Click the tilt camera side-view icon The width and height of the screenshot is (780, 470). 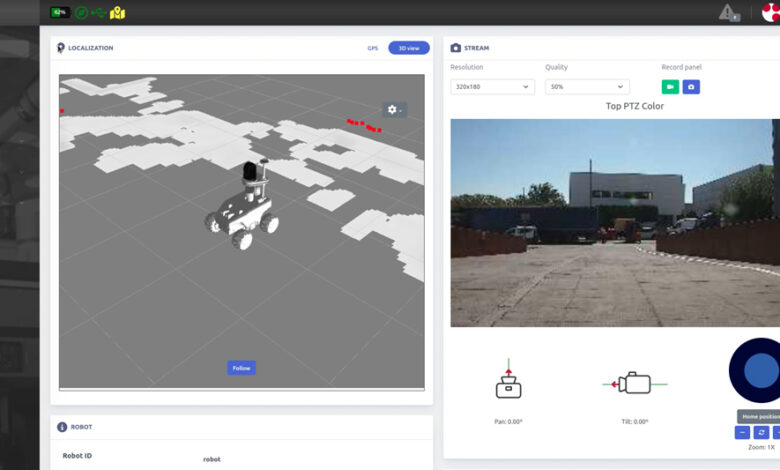tap(634, 383)
